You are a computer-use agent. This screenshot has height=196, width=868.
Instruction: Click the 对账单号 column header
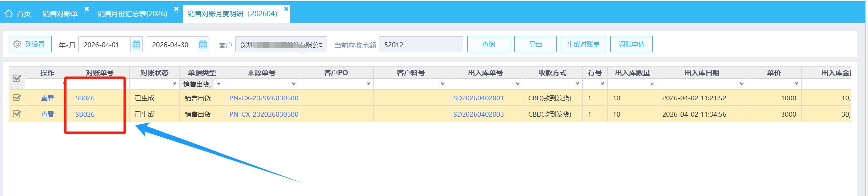coord(100,73)
